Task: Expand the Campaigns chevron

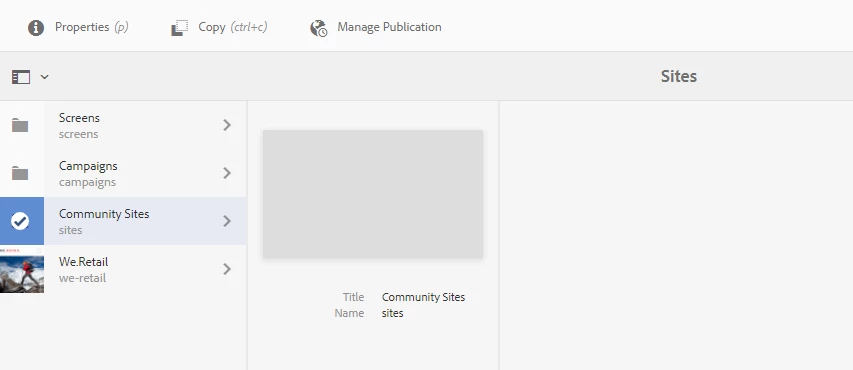Action: click(x=227, y=173)
